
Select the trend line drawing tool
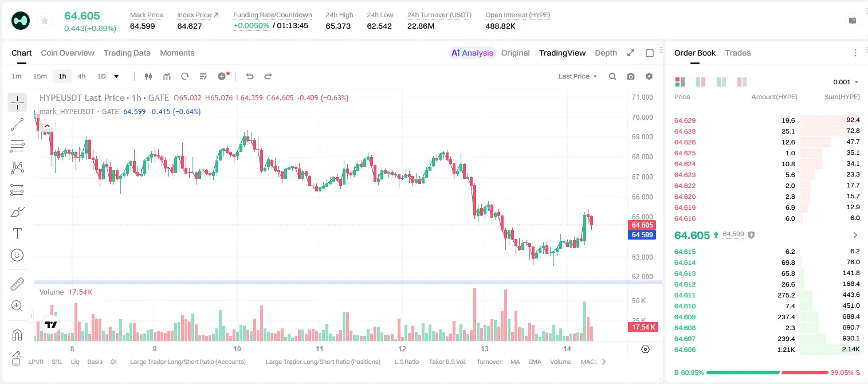coord(17,124)
